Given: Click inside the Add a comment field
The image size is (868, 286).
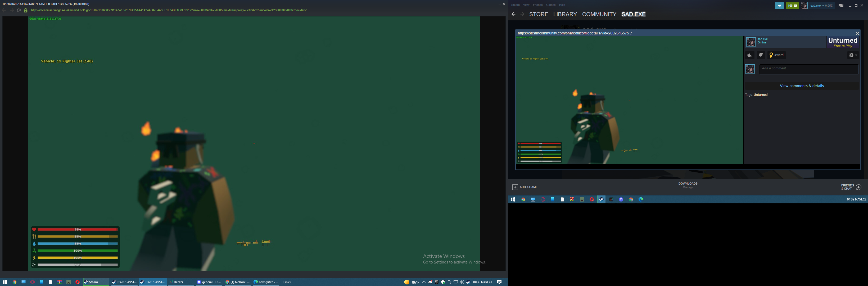Looking at the screenshot, I should 809,69.
